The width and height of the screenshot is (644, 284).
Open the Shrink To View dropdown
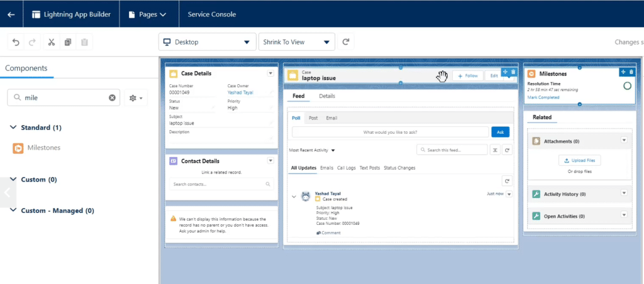coord(297,42)
